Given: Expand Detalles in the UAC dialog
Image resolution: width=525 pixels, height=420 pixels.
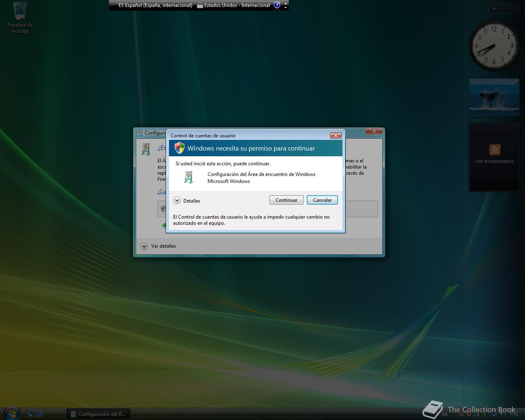Looking at the screenshot, I should pyautogui.click(x=187, y=201).
